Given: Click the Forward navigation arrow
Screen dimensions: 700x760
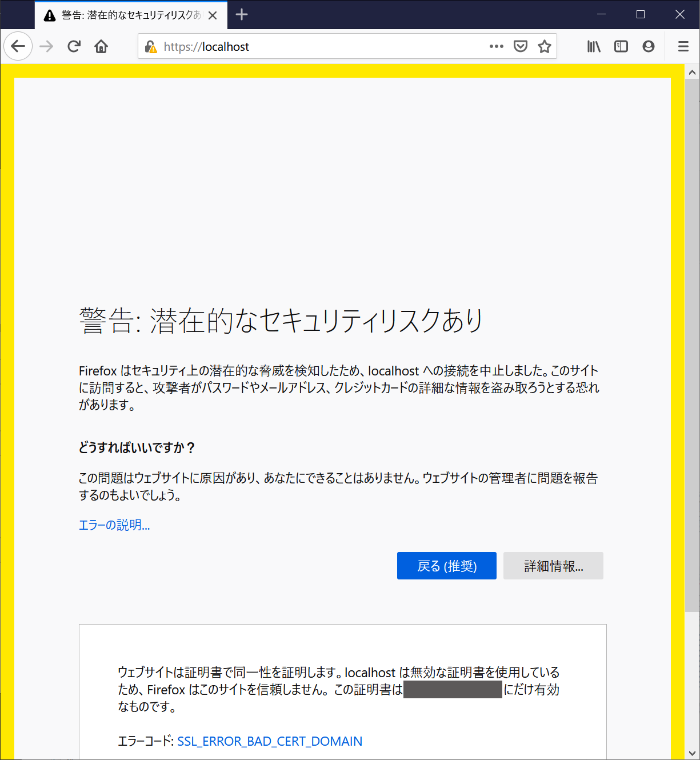Looking at the screenshot, I should click(46, 46).
